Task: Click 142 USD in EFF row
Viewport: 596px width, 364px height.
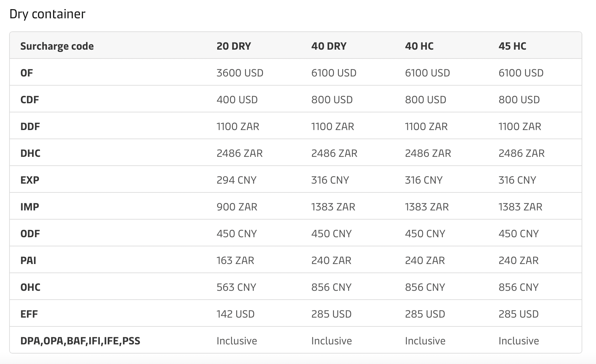Action: (236, 314)
